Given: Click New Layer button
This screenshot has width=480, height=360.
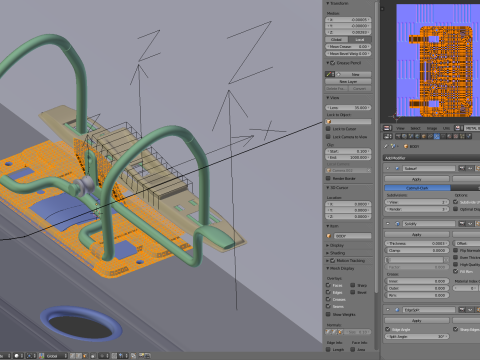Looking at the screenshot, I should pos(348,81).
